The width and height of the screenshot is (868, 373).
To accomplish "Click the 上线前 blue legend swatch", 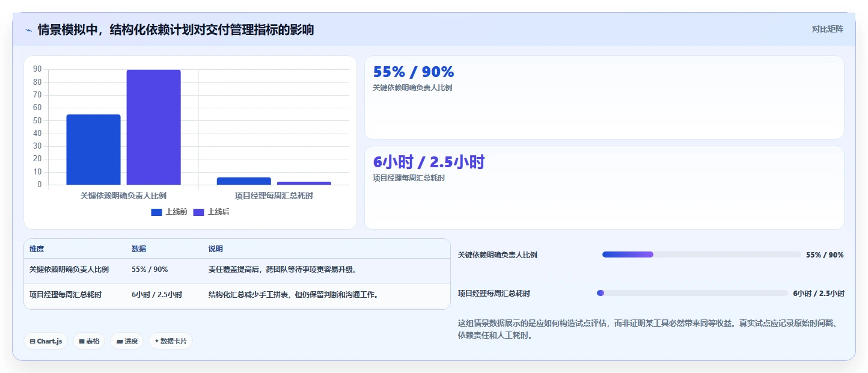I will pos(156,212).
